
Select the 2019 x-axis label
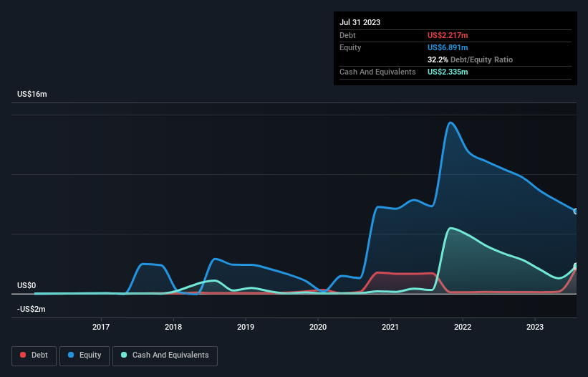[246, 327]
